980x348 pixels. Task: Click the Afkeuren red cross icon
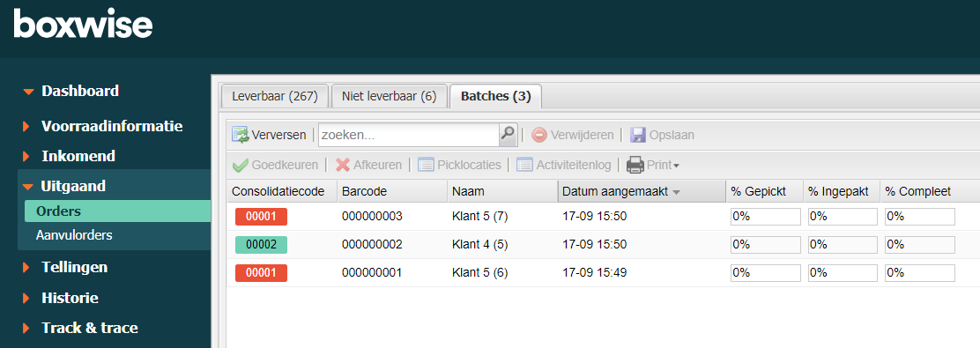click(343, 165)
